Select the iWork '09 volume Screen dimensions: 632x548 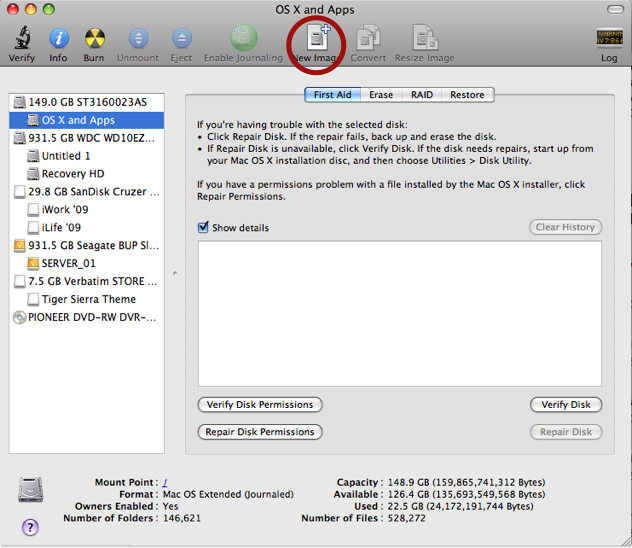(87, 210)
